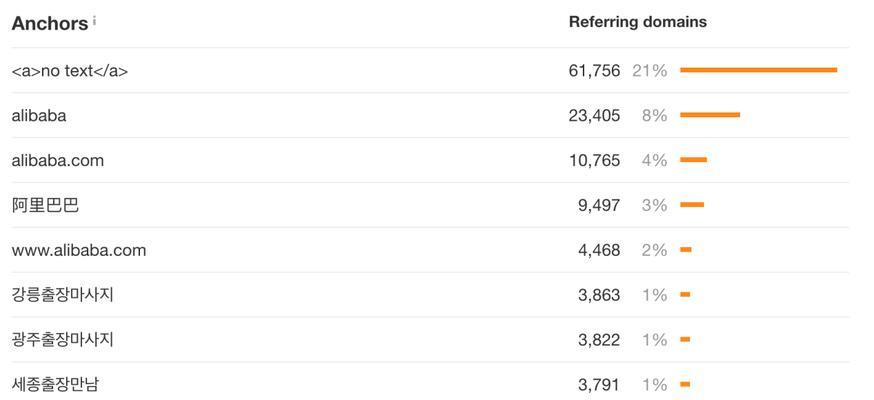Click the info icon beside Anchors
This screenshot has height=400, width=874.
click(x=94, y=21)
